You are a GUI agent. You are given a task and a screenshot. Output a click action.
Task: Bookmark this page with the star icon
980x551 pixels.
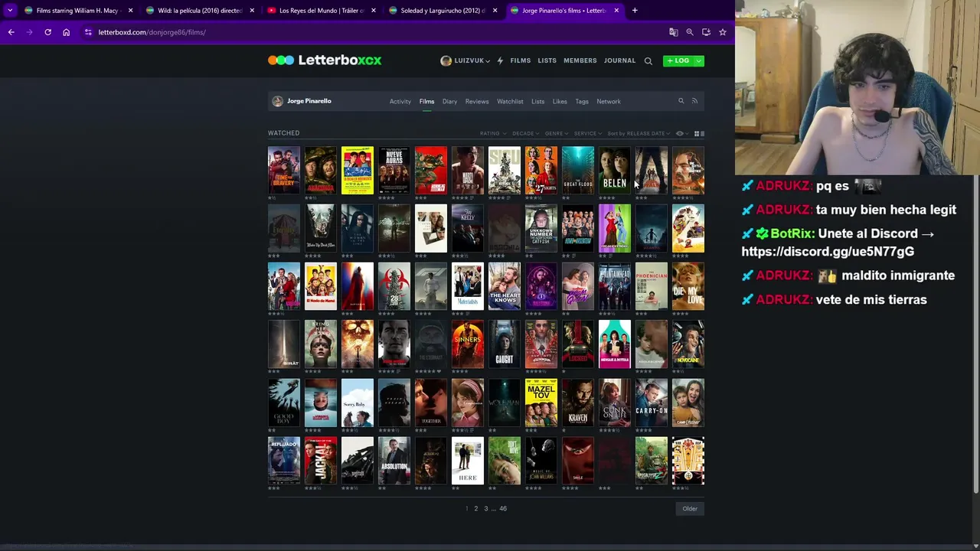click(722, 32)
